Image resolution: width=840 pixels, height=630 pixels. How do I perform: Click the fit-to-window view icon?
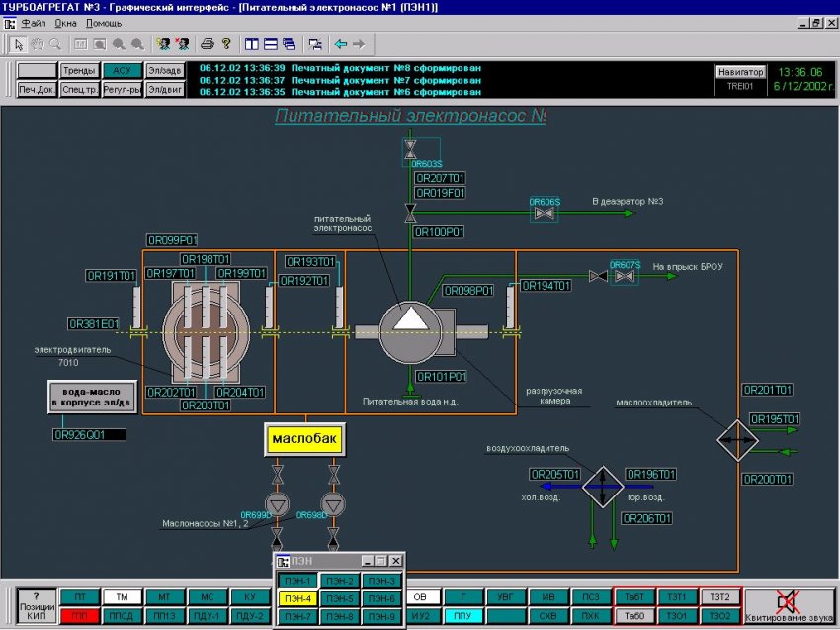[100, 44]
